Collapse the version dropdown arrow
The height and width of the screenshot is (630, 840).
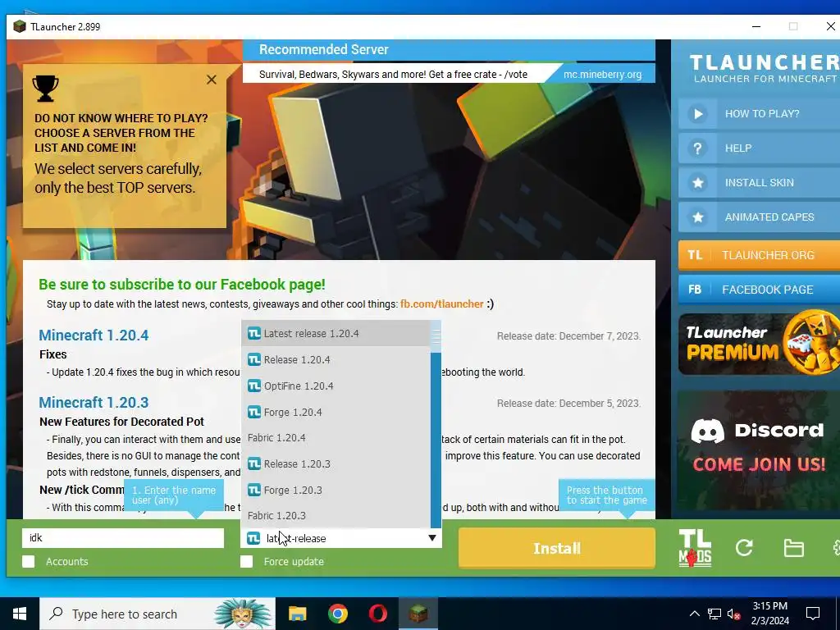(x=432, y=538)
